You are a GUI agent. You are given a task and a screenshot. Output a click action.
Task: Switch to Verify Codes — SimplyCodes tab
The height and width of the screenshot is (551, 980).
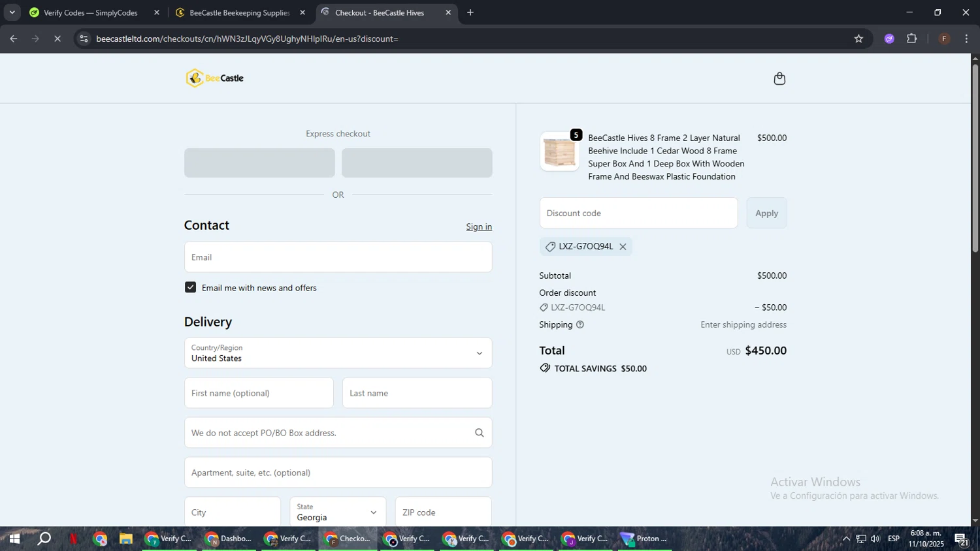coord(91,12)
